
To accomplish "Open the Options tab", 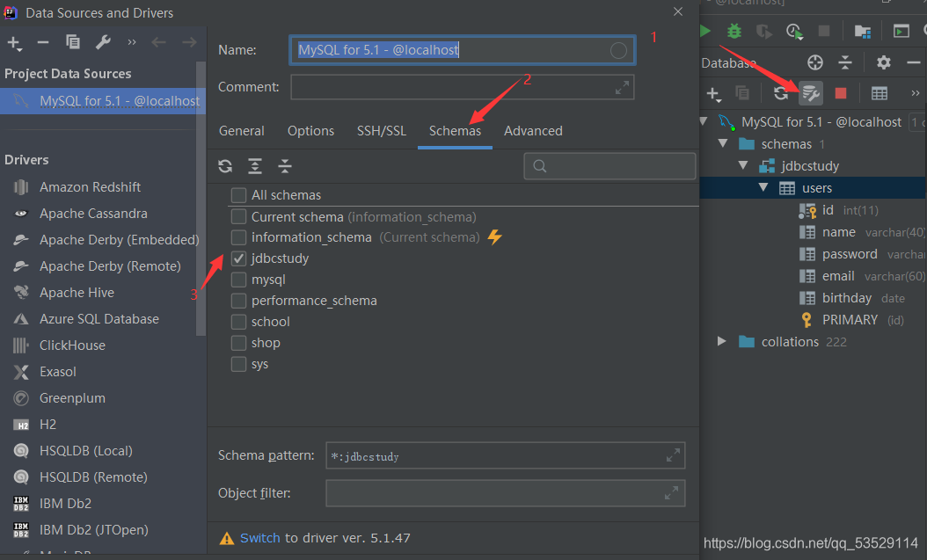I will (x=311, y=131).
